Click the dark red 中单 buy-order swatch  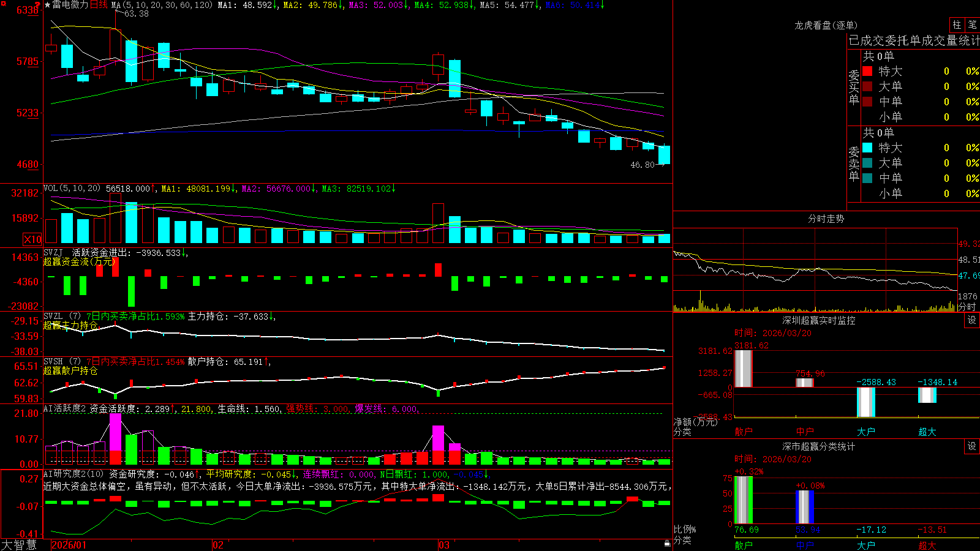coord(867,102)
